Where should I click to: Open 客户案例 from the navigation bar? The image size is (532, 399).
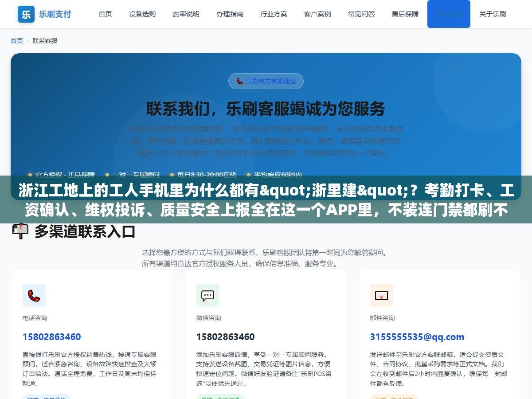click(x=317, y=14)
